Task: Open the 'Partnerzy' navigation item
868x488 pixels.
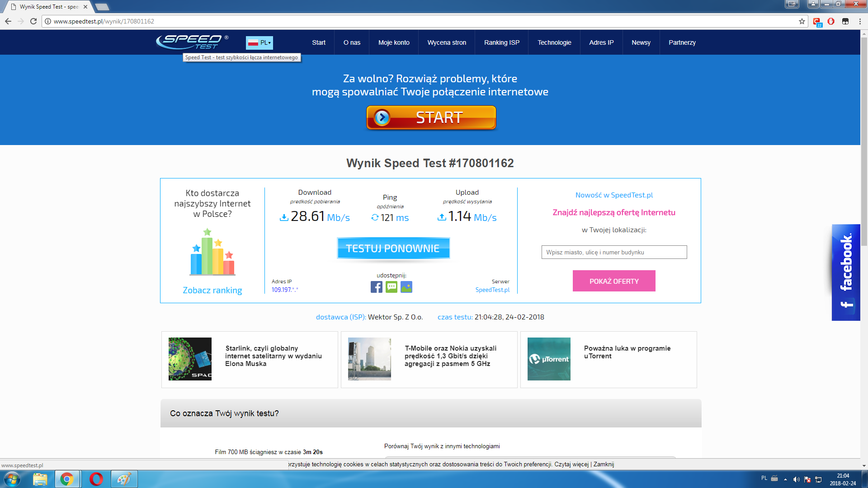Action: [682, 42]
